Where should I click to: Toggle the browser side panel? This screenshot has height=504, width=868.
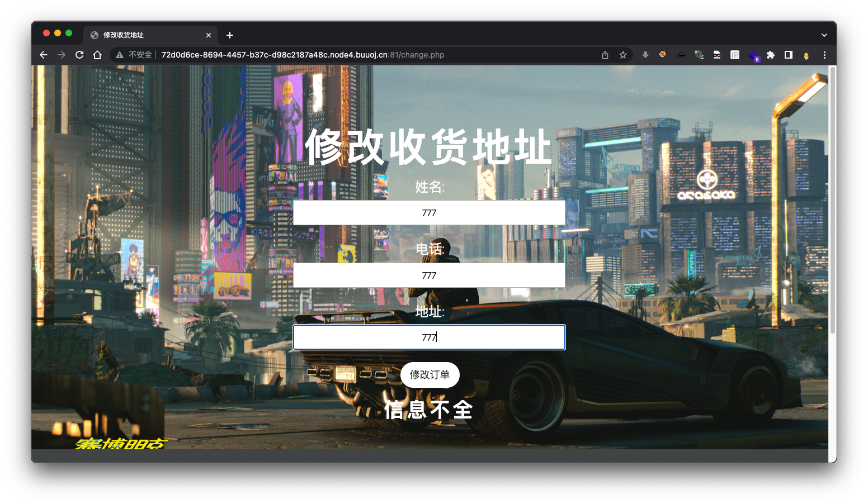pos(789,55)
